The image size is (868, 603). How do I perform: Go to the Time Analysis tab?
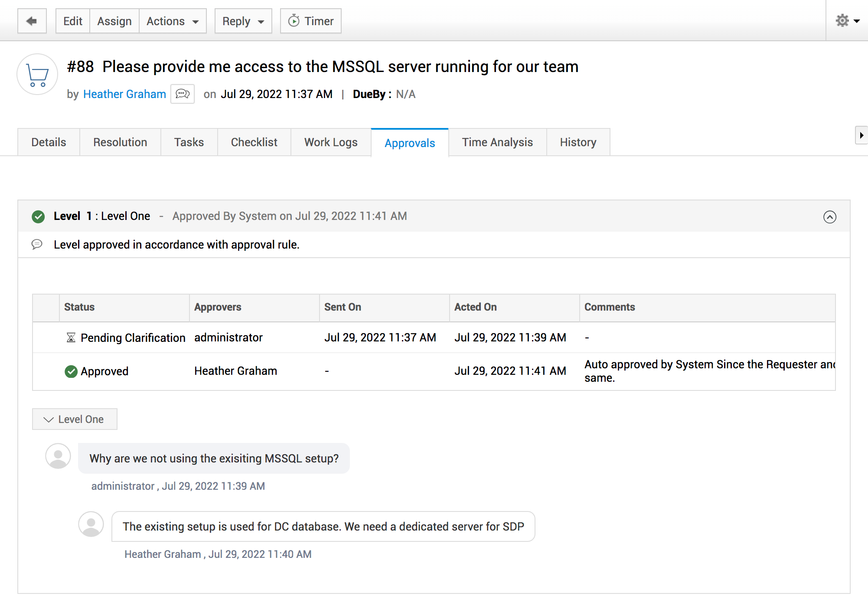497,142
